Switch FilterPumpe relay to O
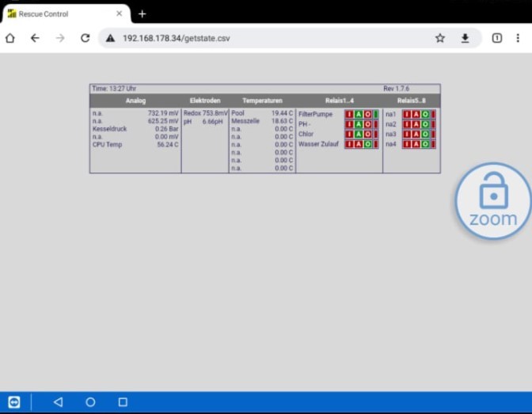 tap(367, 114)
